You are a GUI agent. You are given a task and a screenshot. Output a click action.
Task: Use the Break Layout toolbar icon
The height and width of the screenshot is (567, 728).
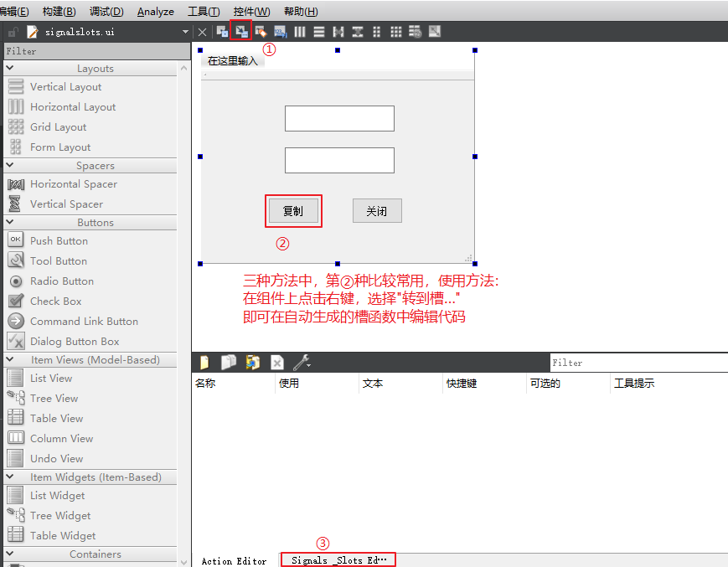coord(415,31)
